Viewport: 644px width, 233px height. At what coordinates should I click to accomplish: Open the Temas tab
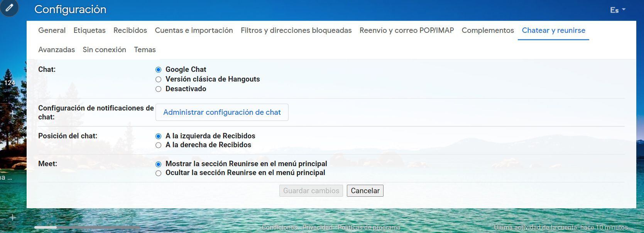coord(145,50)
